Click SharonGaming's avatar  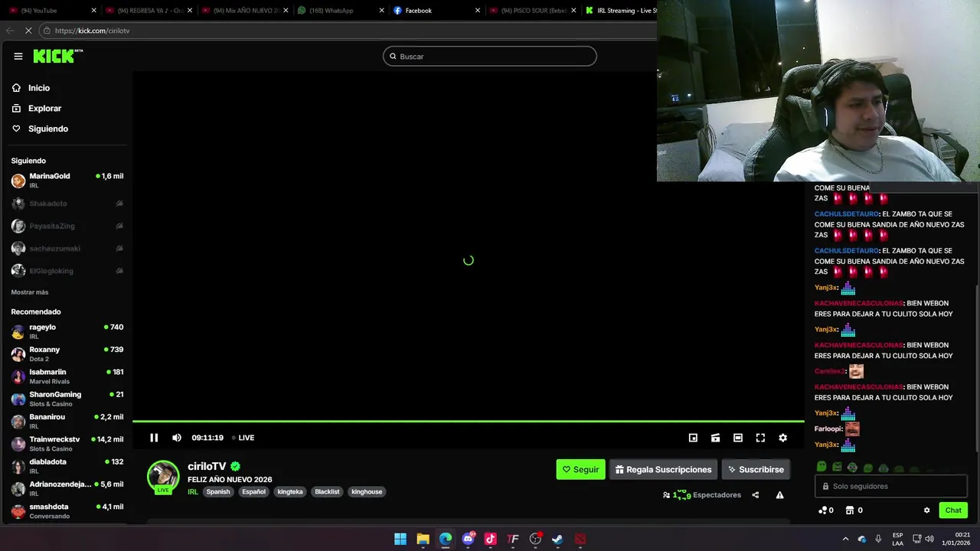[x=18, y=399]
